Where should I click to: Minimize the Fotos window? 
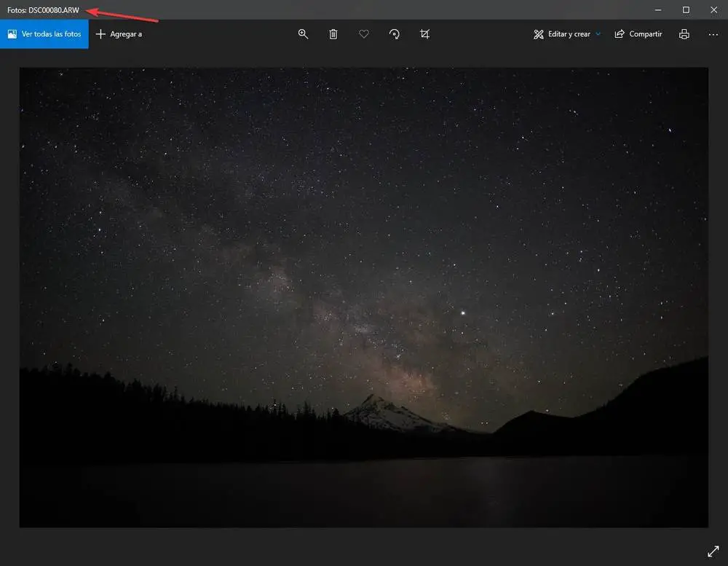coord(658,9)
